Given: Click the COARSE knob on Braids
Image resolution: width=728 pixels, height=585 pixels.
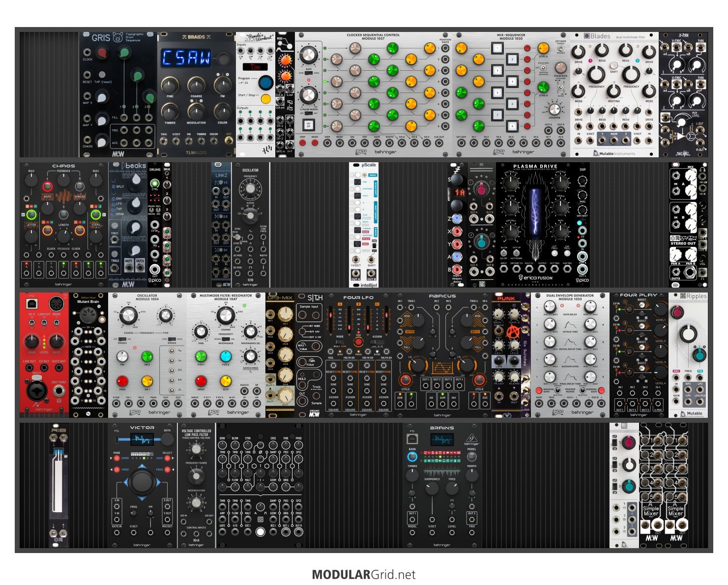Looking at the screenshot, I should point(196,85).
